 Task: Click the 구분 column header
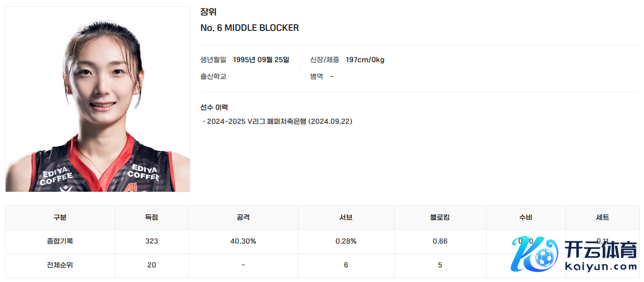tap(60, 217)
